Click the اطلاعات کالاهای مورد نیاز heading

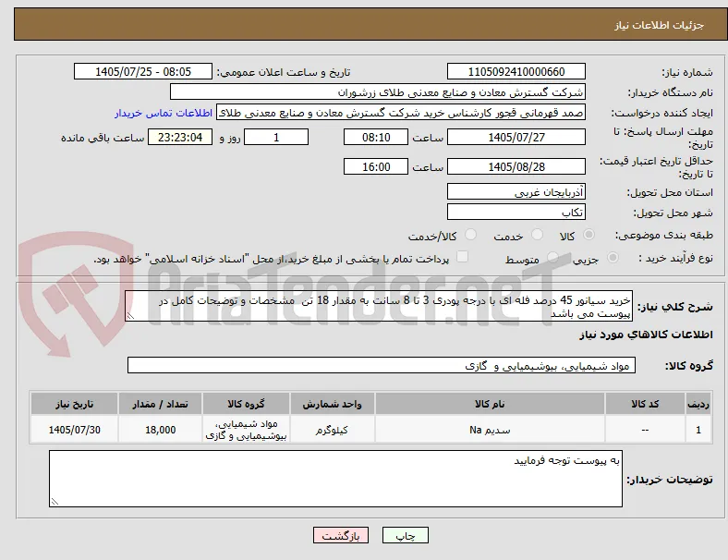[646, 335]
